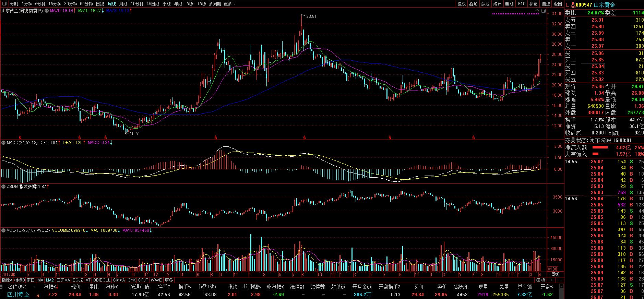Click the minus button next to 模板

560,280
